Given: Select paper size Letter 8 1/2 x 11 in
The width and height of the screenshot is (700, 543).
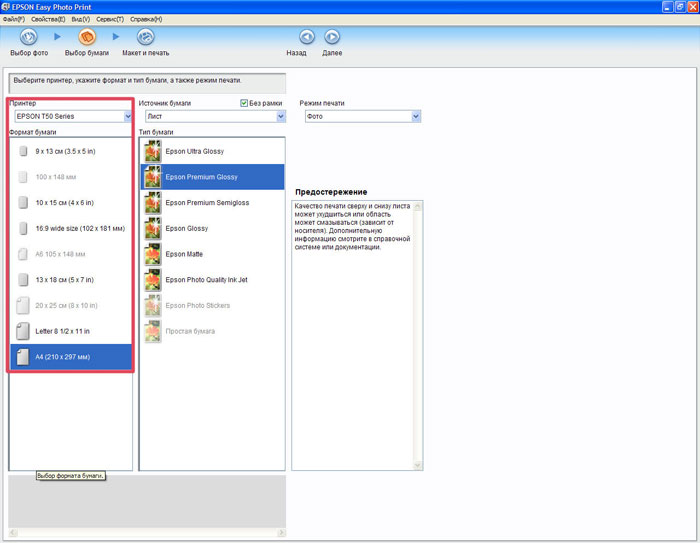Looking at the screenshot, I should 71,331.
